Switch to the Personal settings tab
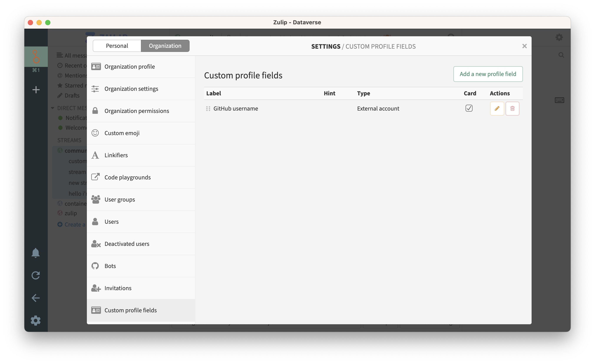Image resolution: width=595 pixels, height=364 pixels. 117,46
